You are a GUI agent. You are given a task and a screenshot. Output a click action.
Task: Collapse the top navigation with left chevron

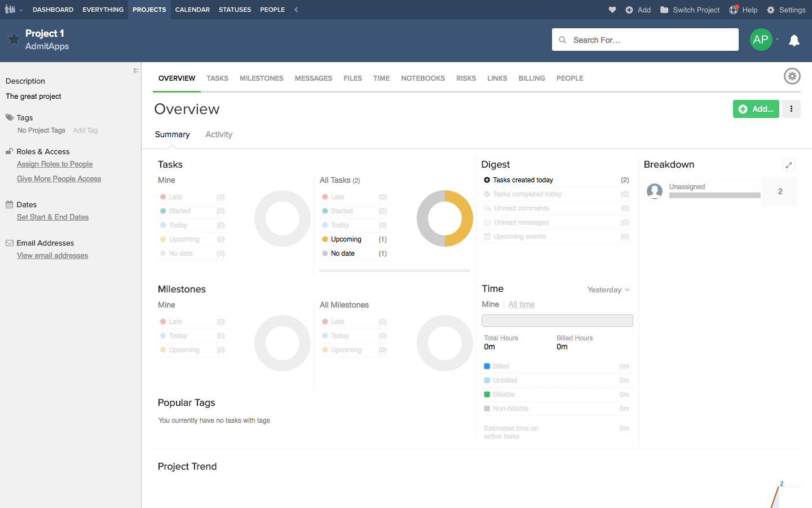(296, 10)
